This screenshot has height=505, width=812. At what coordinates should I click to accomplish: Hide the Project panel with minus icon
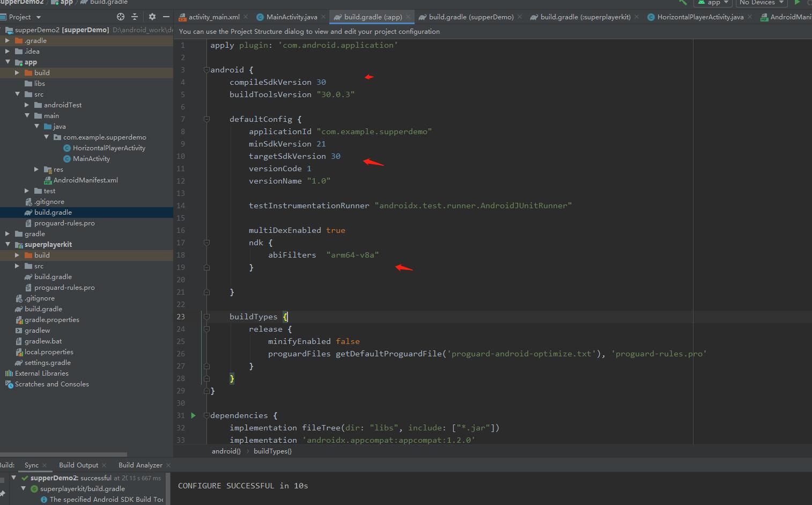pyautogui.click(x=166, y=17)
